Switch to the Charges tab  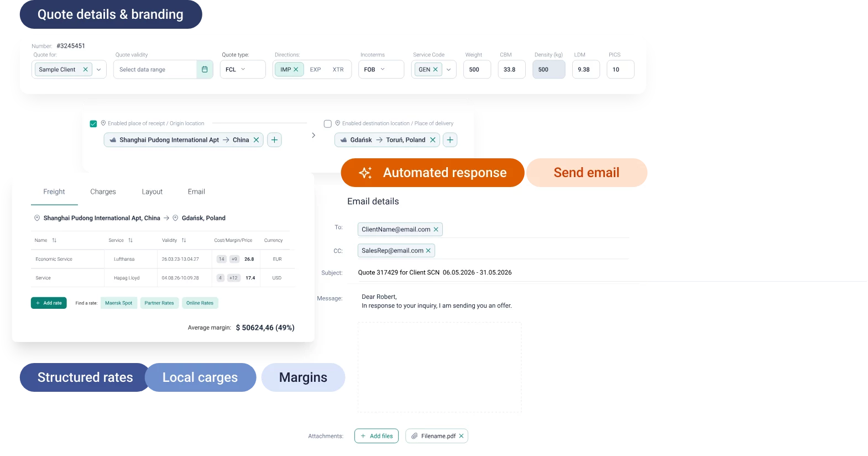coord(103,192)
